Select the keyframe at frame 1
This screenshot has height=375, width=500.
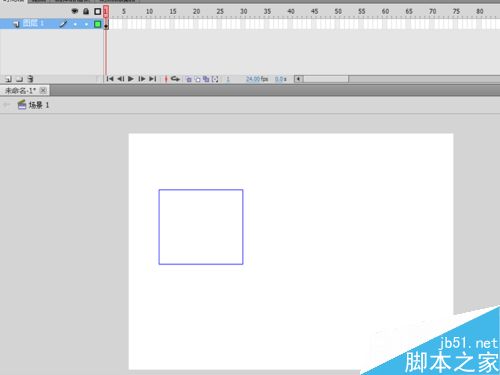[106, 24]
